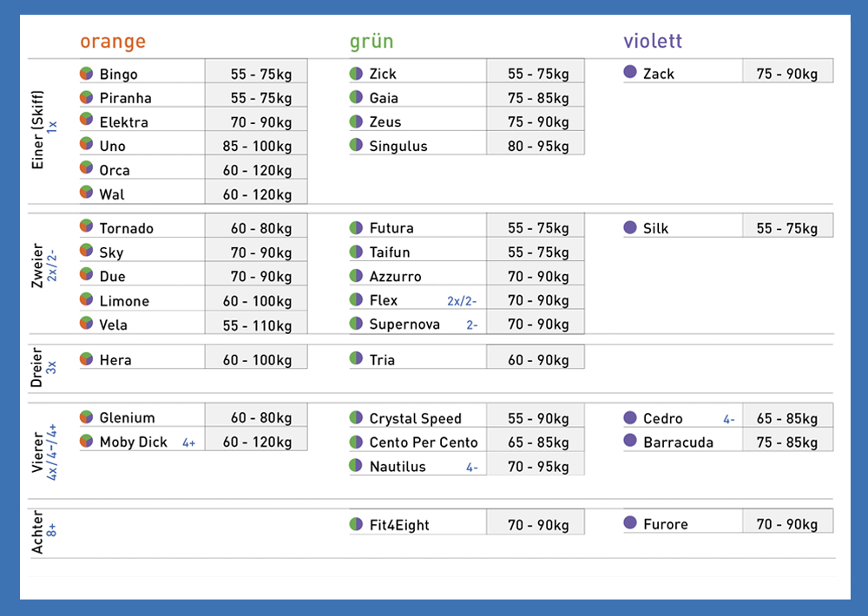868x616 pixels.
Task: Open the Supernova boat entry
Action: [x=404, y=324]
